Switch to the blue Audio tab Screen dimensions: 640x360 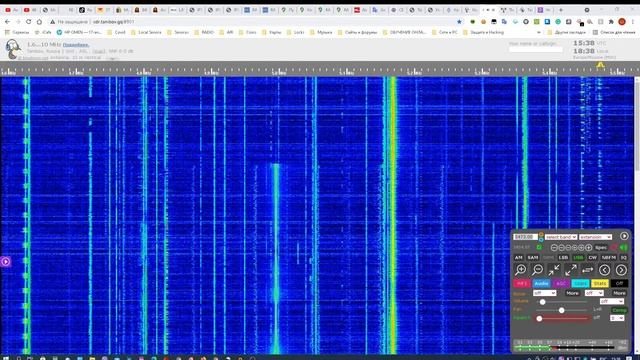[x=541, y=283]
